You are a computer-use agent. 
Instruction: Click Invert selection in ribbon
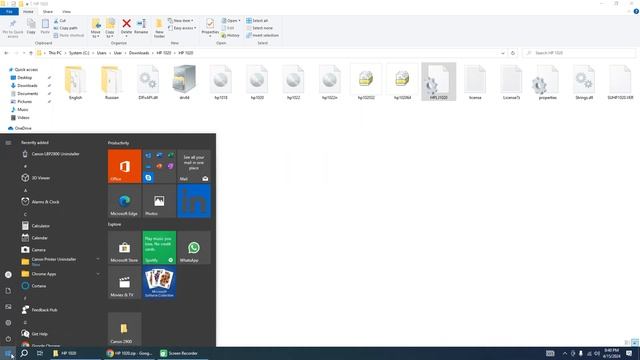262,36
